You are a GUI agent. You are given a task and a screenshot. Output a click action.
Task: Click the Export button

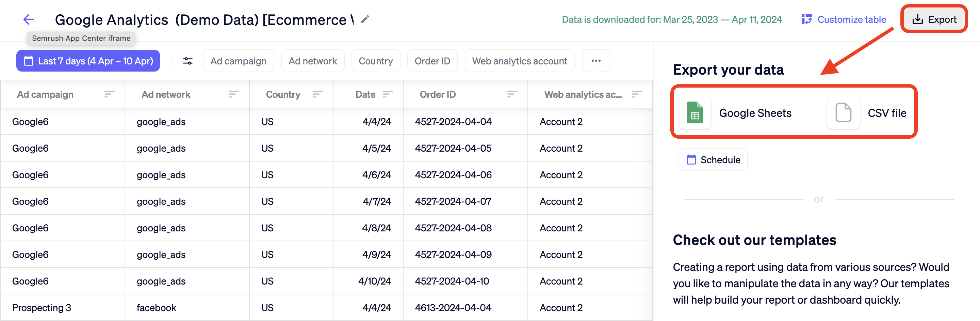[x=934, y=19]
